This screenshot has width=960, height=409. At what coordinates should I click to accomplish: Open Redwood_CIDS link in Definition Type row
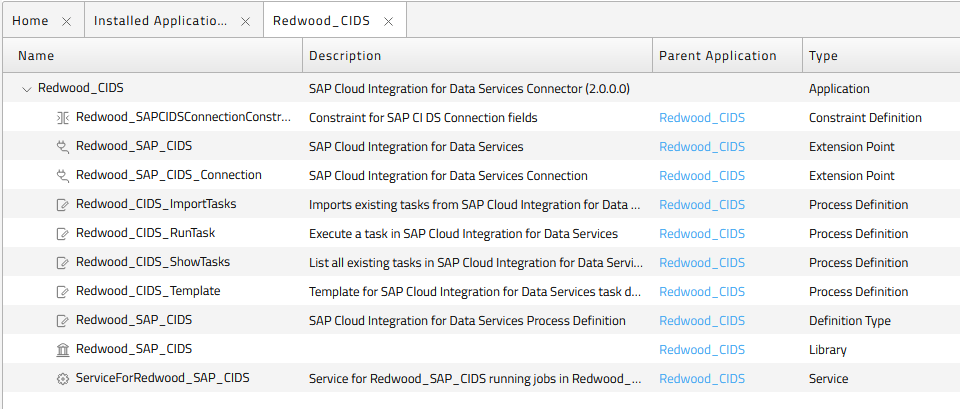(702, 321)
